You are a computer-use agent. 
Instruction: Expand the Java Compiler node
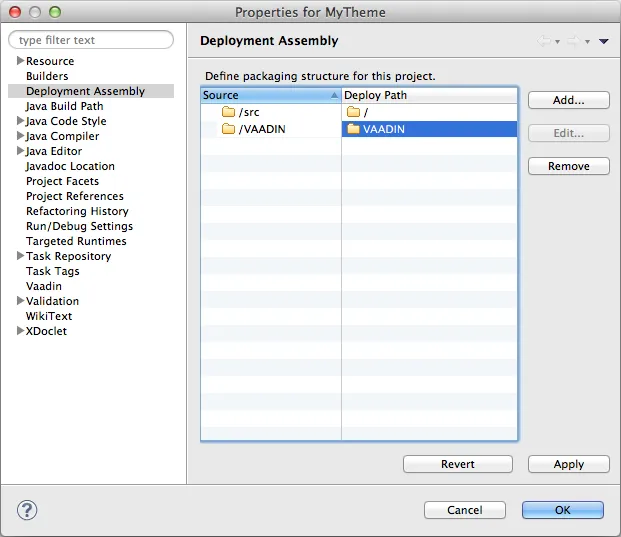pos(20,136)
